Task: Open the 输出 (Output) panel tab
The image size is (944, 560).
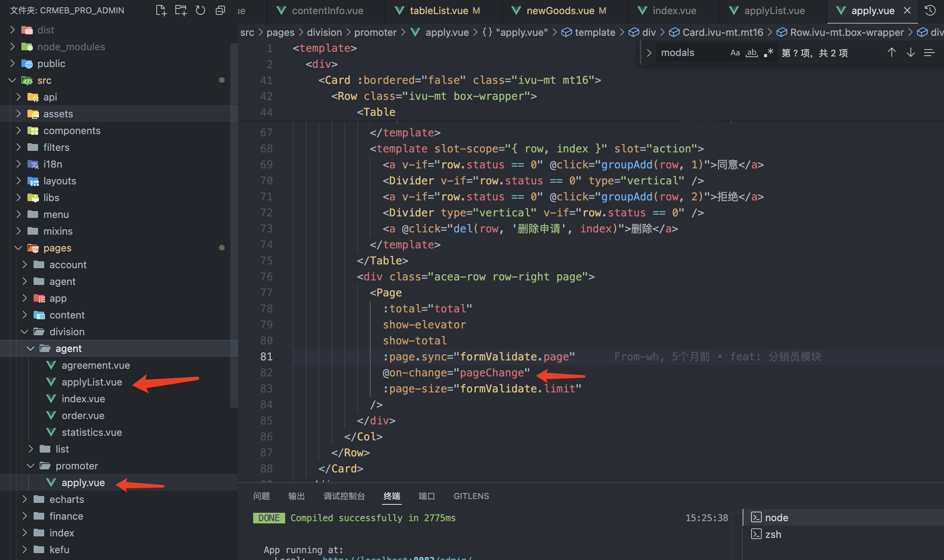Action: 297,496
